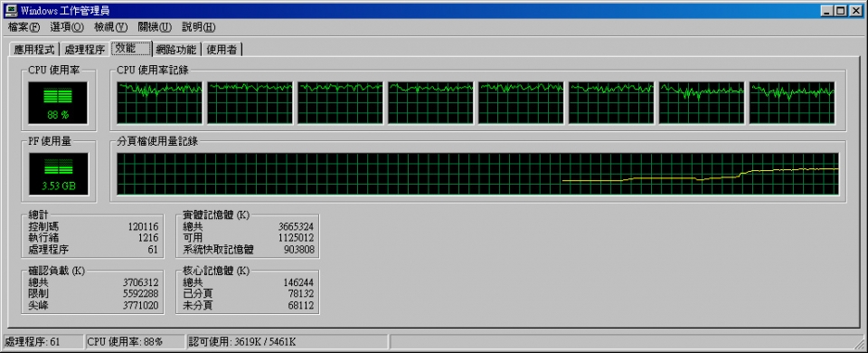
Task: Click the first CPU history graph
Action: click(159, 102)
